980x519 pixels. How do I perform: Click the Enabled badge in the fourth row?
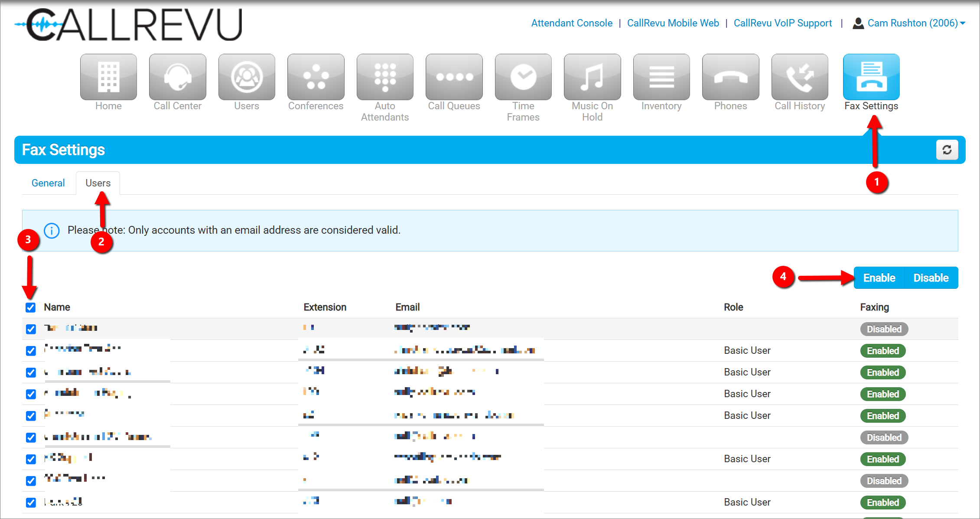pyautogui.click(x=883, y=394)
